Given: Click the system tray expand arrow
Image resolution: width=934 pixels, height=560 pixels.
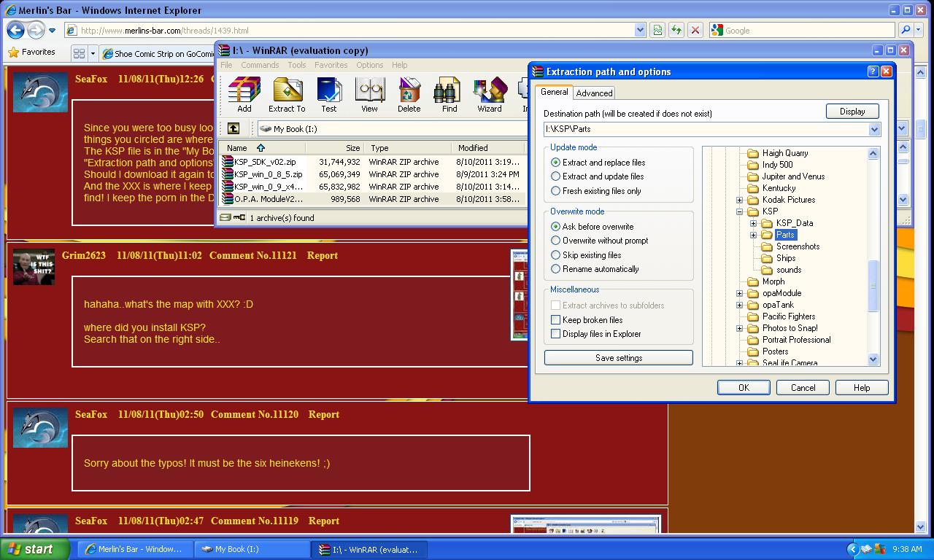Looking at the screenshot, I should (x=852, y=549).
